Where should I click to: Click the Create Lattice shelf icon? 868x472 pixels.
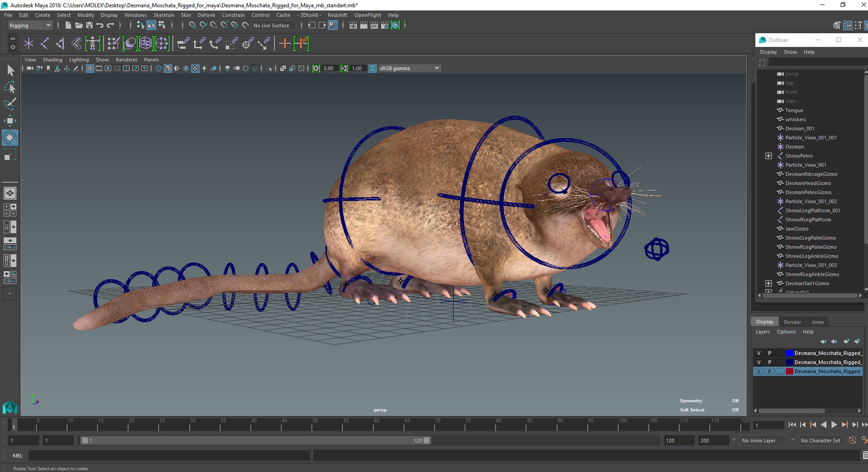click(145, 44)
